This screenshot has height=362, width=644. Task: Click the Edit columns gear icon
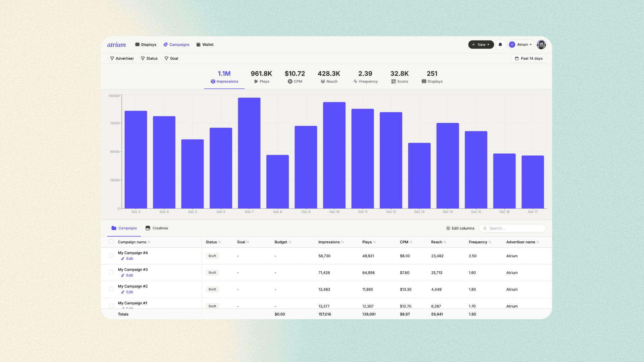448,228
